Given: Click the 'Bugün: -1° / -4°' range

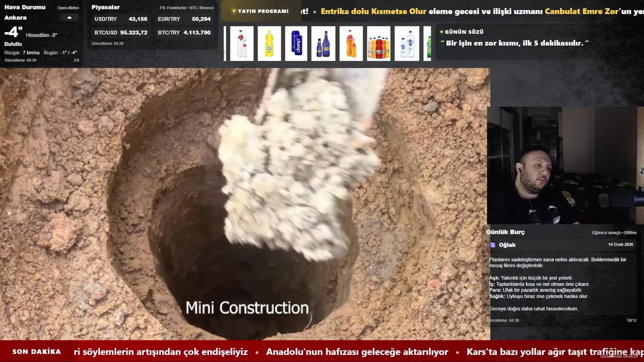Looking at the screenshot, I should pos(60,53).
